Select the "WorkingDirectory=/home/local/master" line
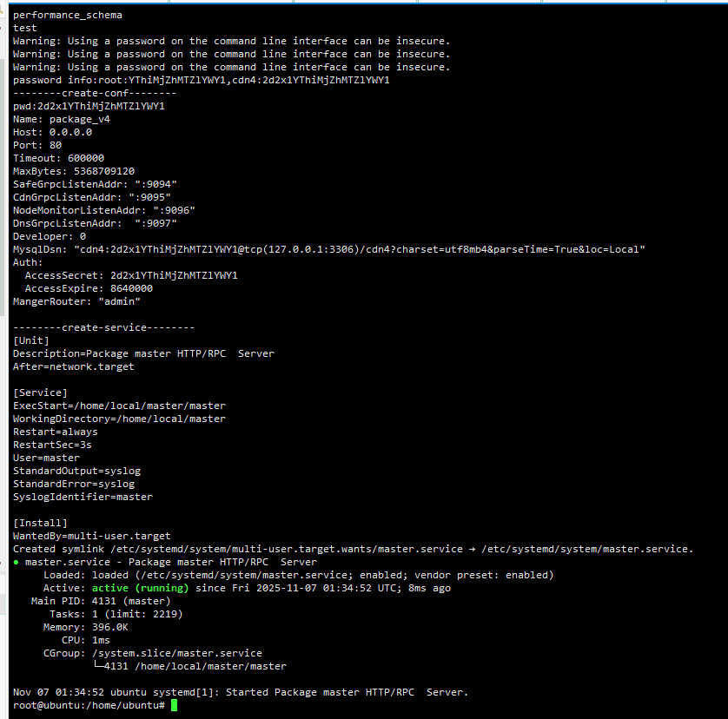728x719 pixels. click(119, 419)
